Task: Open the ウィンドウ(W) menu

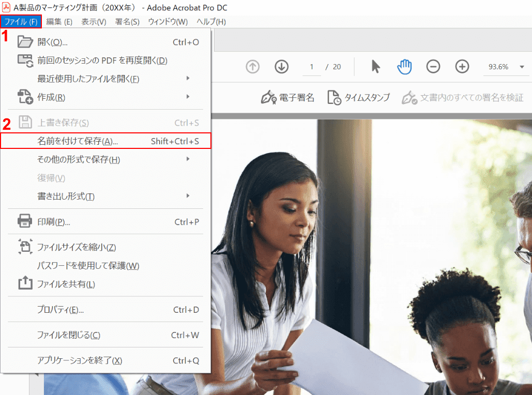Action: (168, 22)
